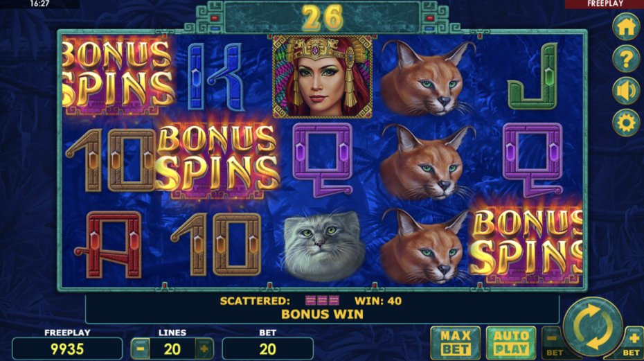This screenshot has height=361, width=644.
Task: Click the green J card symbol
Action: [x=533, y=76]
